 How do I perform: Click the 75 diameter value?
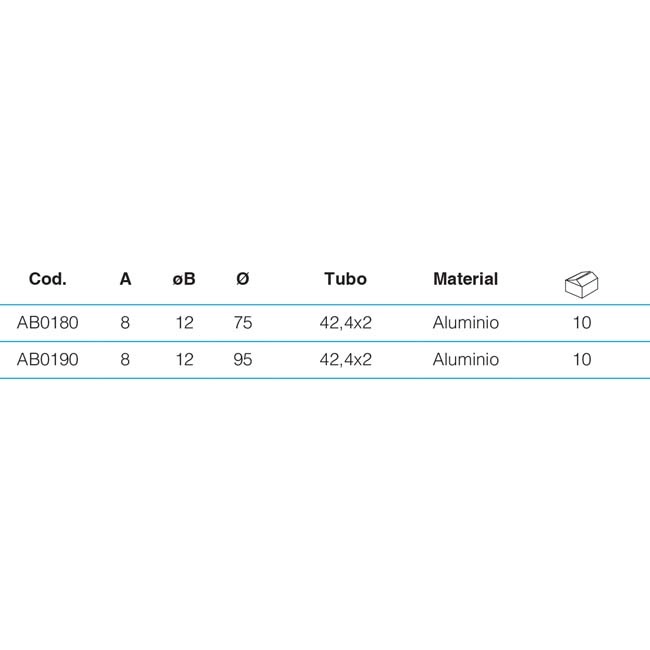pos(243,323)
